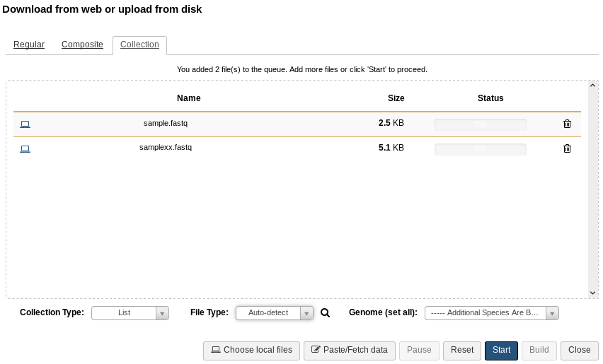Open the Genome (set all) dropdown

(491, 313)
